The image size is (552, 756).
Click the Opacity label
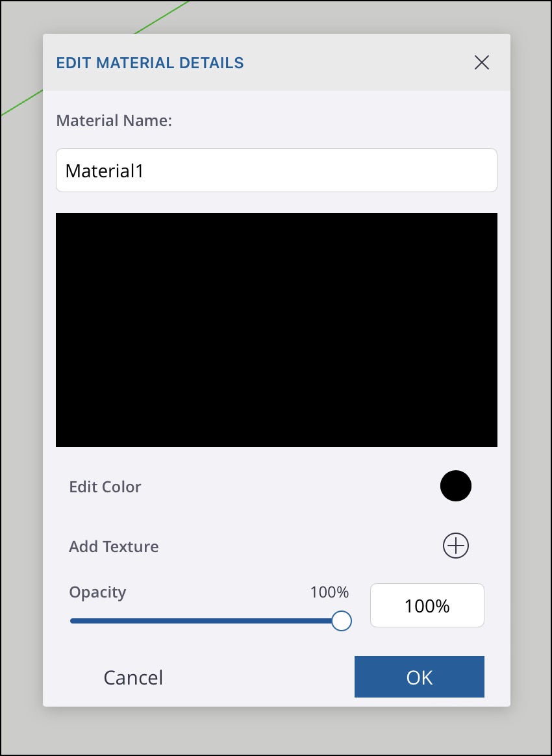coord(97,592)
